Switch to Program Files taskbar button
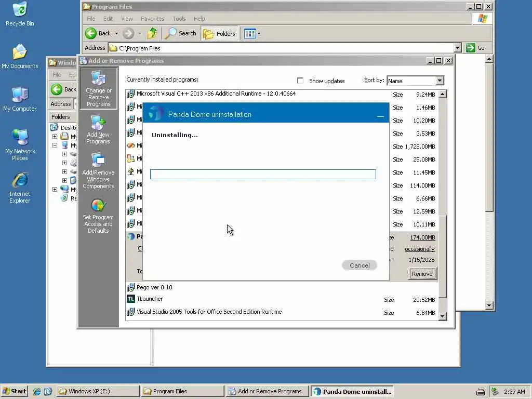This screenshot has height=399, width=532. click(x=182, y=391)
